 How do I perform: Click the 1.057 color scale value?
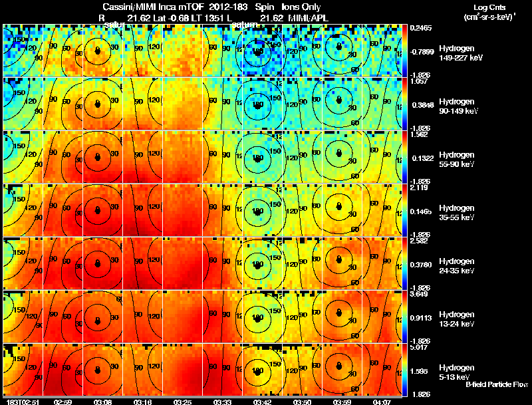point(419,81)
